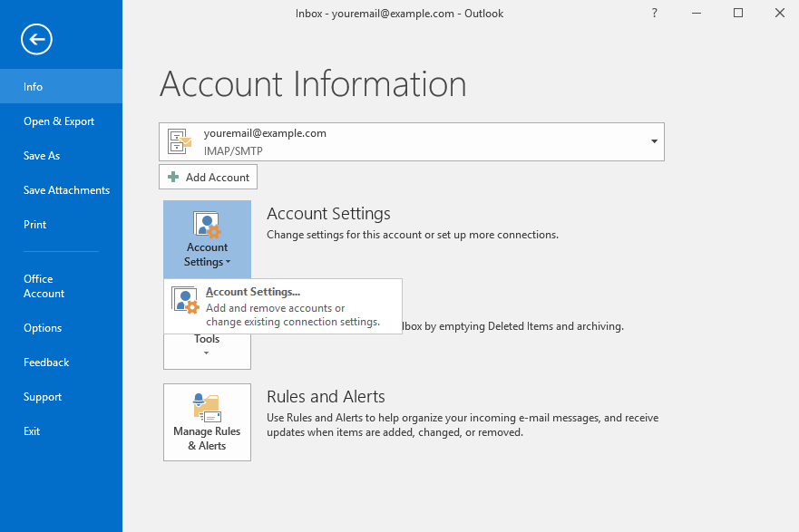Click the IMAP/SMTP account type text
Screen dimensions: 799x532
(233, 151)
